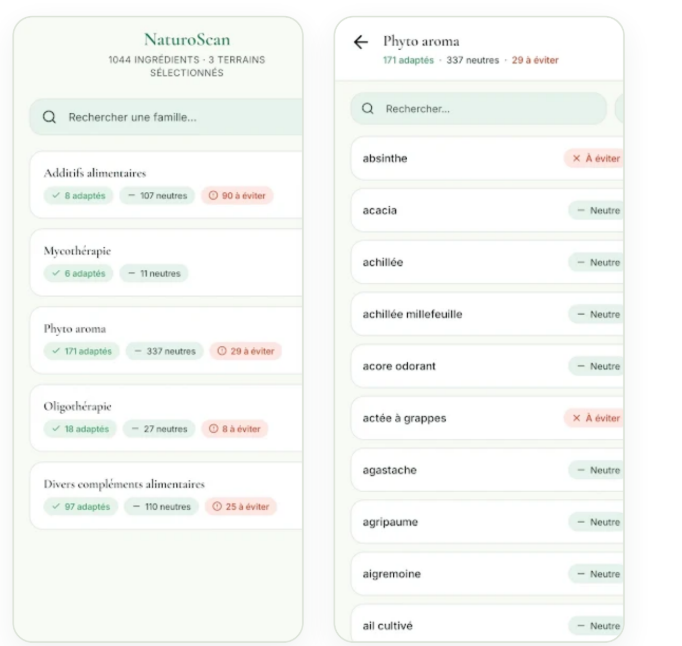682x646 pixels.
Task: Click '171 adaptés' in Phyto aroma header
Action: tap(408, 60)
